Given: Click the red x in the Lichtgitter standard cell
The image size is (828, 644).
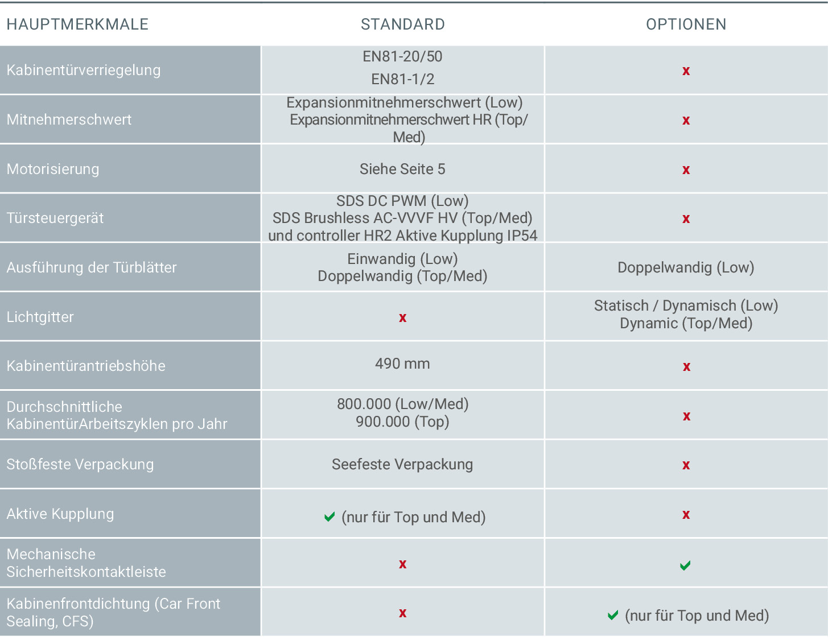Looking at the screenshot, I should (402, 318).
